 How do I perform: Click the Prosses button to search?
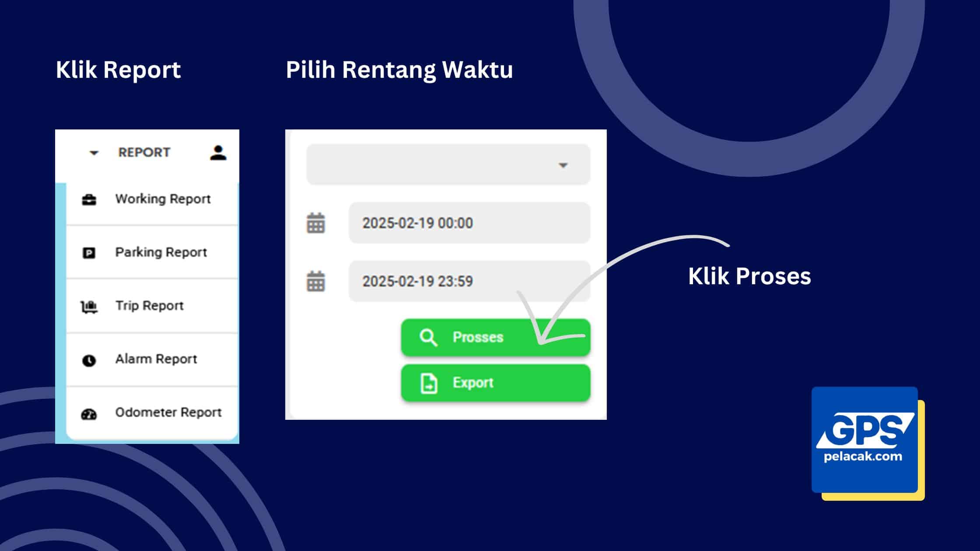[495, 337]
